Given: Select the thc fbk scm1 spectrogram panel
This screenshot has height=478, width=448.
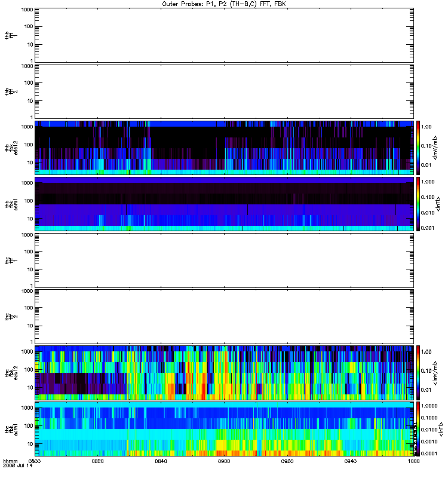Looking at the screenshot, I should (x=225, y=429).
